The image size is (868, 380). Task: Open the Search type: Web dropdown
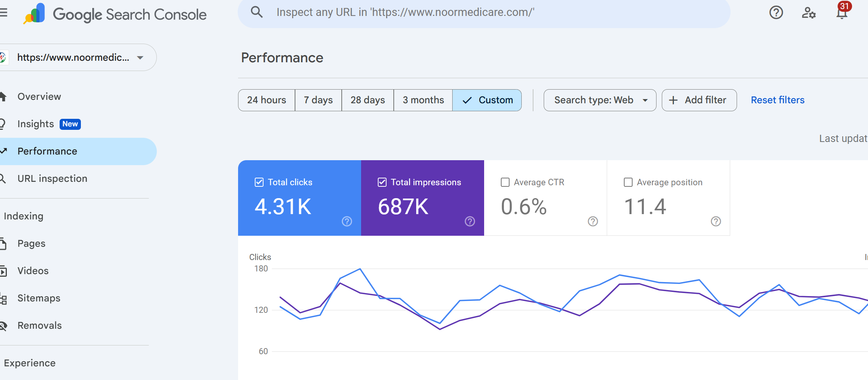point(600,100)
